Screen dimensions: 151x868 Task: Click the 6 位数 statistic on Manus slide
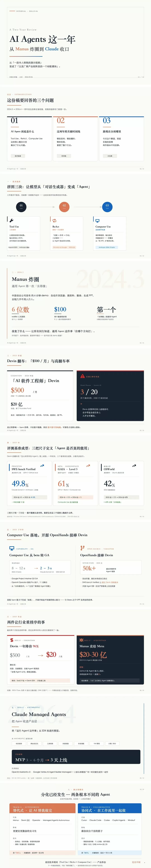click(21, 310)
